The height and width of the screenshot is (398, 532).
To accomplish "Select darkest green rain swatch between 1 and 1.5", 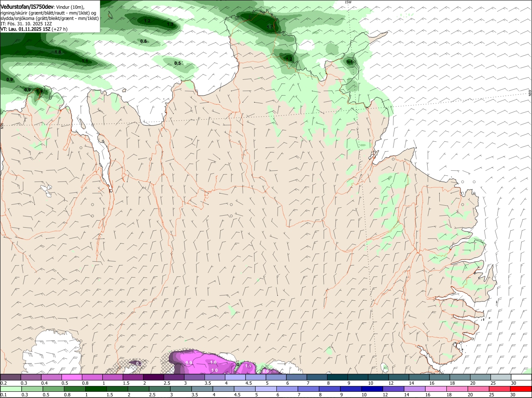I will 96,389.
